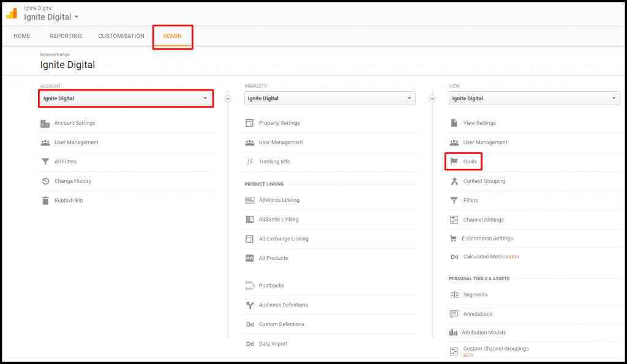Screen dimensions: 627x364
Task: Click the Audience Definitions icon
Action: coord(249,305)
